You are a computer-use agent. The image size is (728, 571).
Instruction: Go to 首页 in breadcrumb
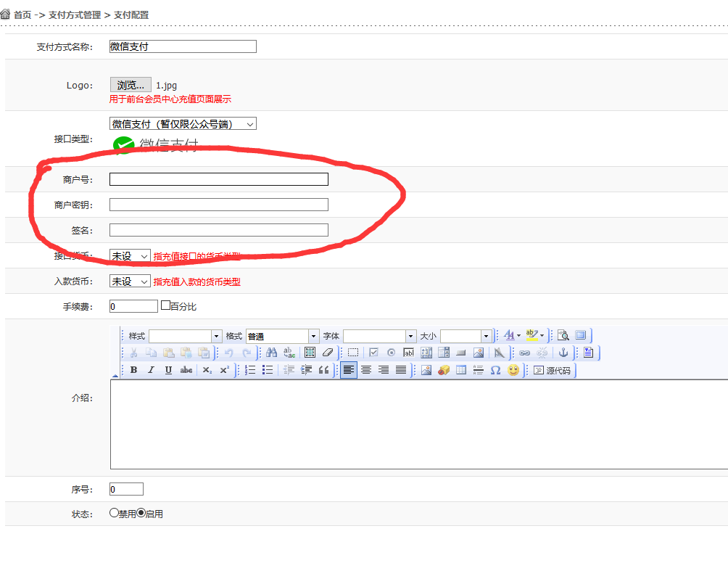point(22,15)
